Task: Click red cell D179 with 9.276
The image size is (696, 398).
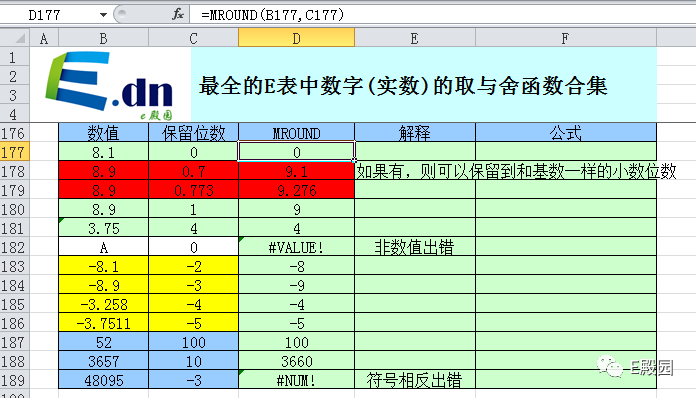Action: 297,190
